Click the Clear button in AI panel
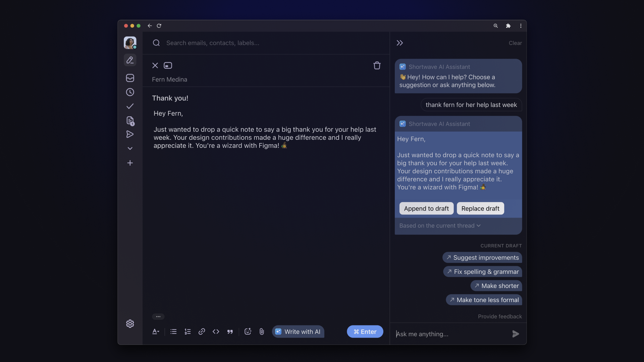 pos(515,43)
